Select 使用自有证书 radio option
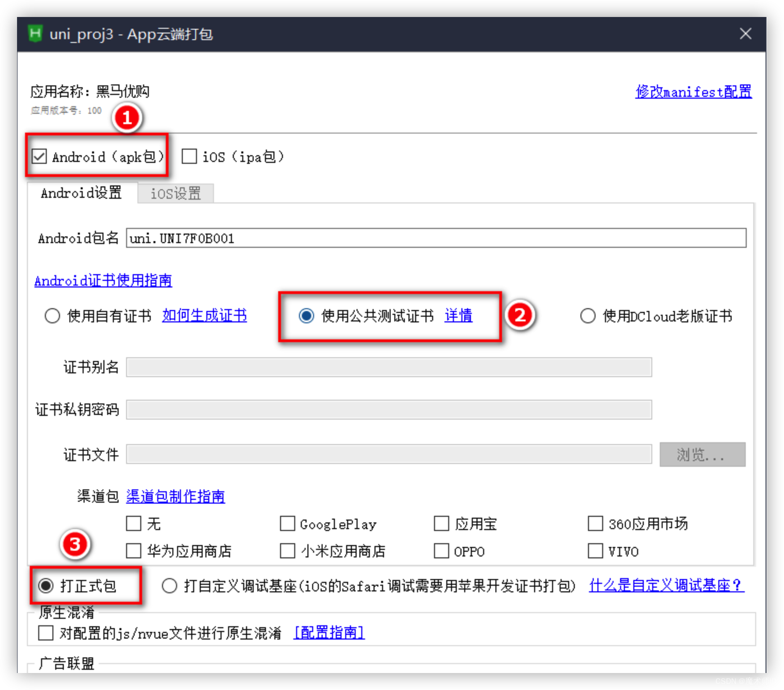 coord(52,316)
